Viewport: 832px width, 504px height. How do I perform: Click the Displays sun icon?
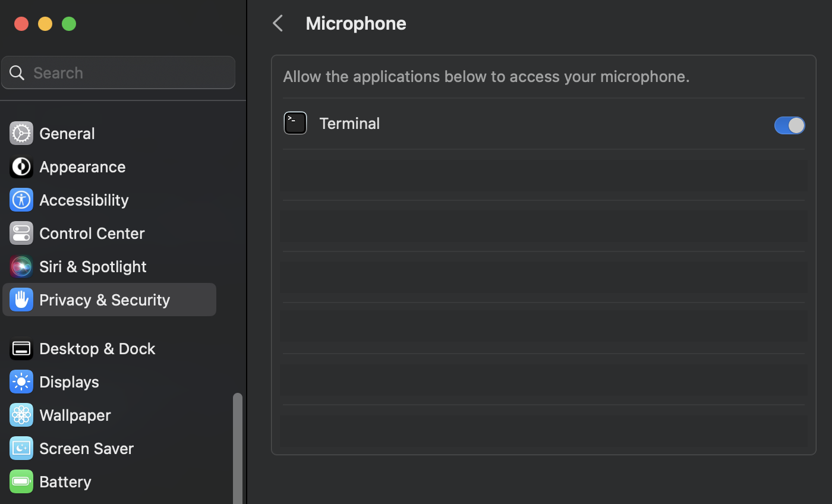tap(21, 382)
